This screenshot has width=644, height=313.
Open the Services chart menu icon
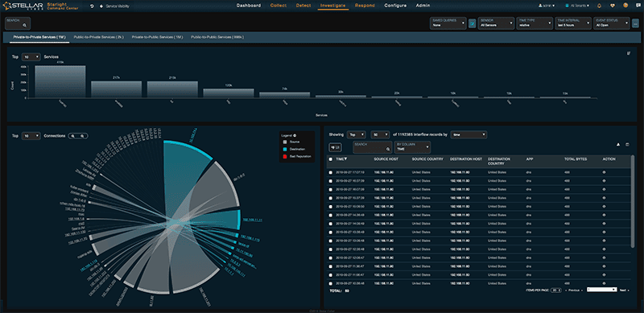tap(629, 53)
